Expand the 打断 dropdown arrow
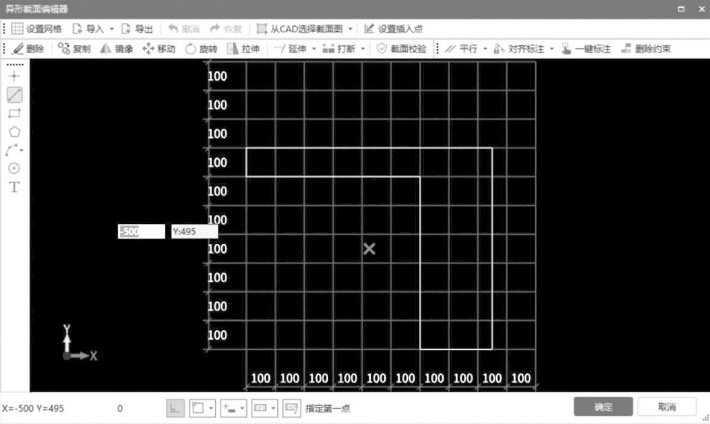 pos(363,49)
